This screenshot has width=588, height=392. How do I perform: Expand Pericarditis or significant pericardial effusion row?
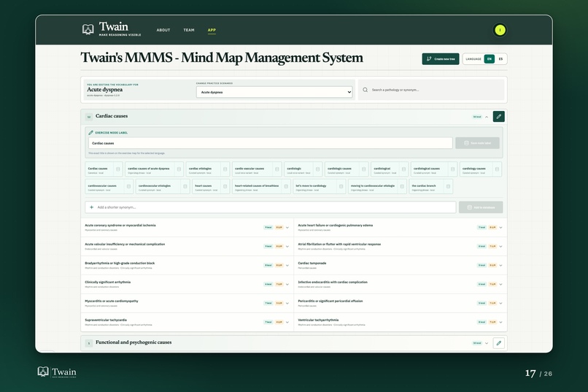[x=500, y=303]
